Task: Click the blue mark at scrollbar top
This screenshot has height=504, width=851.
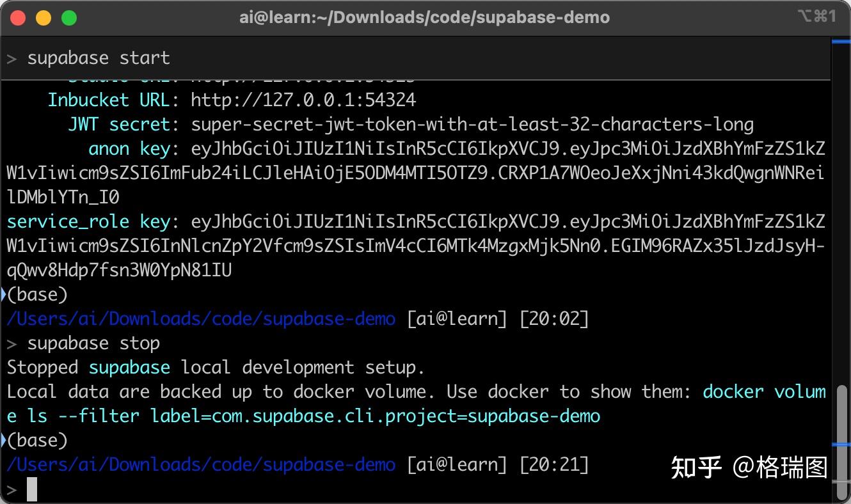Action: click(x=841, y=42)
